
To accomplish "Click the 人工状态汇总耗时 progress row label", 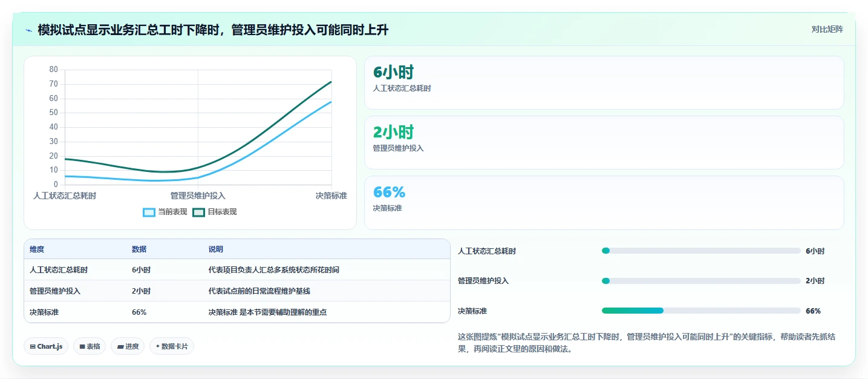I will click(x=487, y=251).
